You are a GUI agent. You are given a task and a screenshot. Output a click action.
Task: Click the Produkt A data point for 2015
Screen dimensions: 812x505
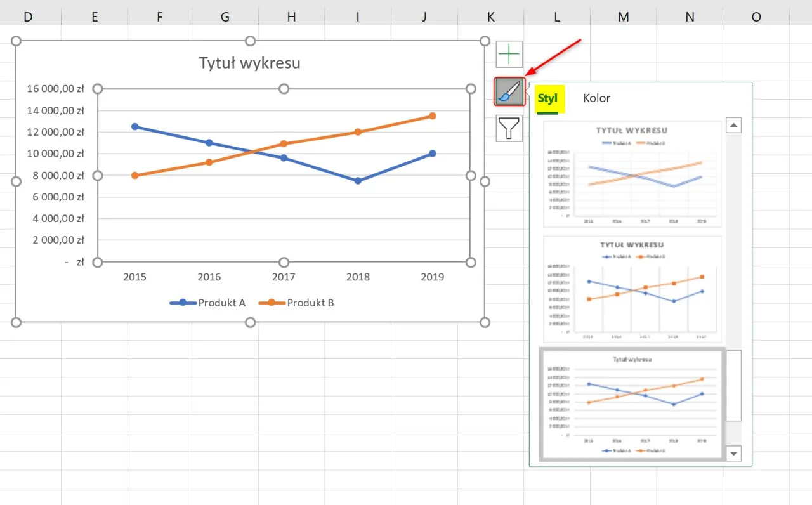click(134, 127)
